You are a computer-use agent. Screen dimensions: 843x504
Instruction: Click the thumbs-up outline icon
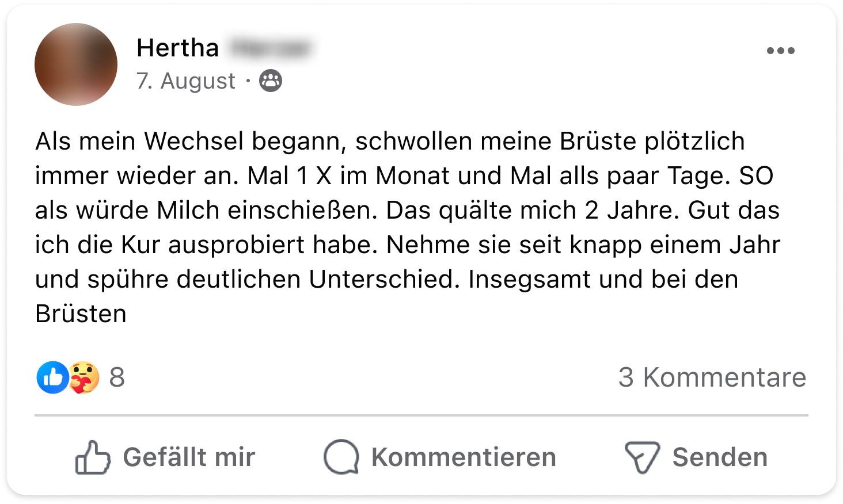pos(92,457)
